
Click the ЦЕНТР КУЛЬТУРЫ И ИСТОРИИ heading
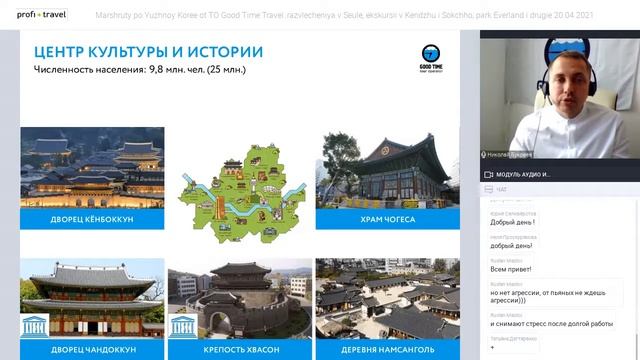point(149,52)
